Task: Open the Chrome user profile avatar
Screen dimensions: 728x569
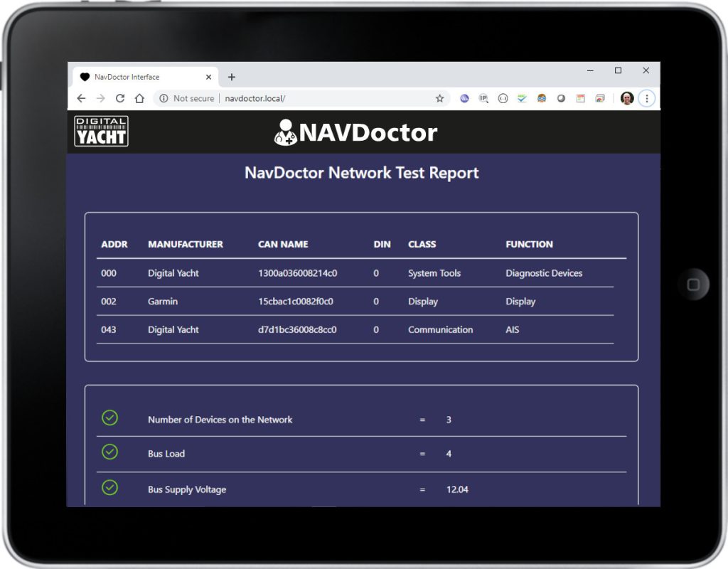Action: pyautogui.click(x=626, y=99)
